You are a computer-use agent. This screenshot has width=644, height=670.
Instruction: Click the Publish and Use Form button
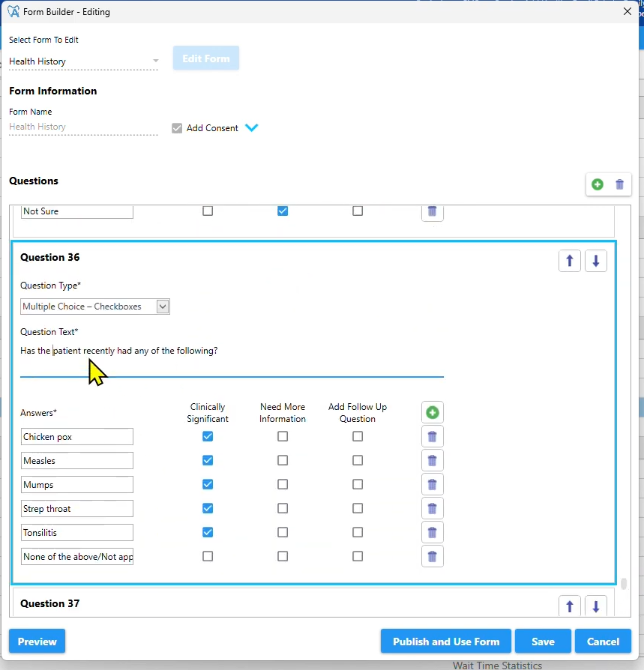445,642
